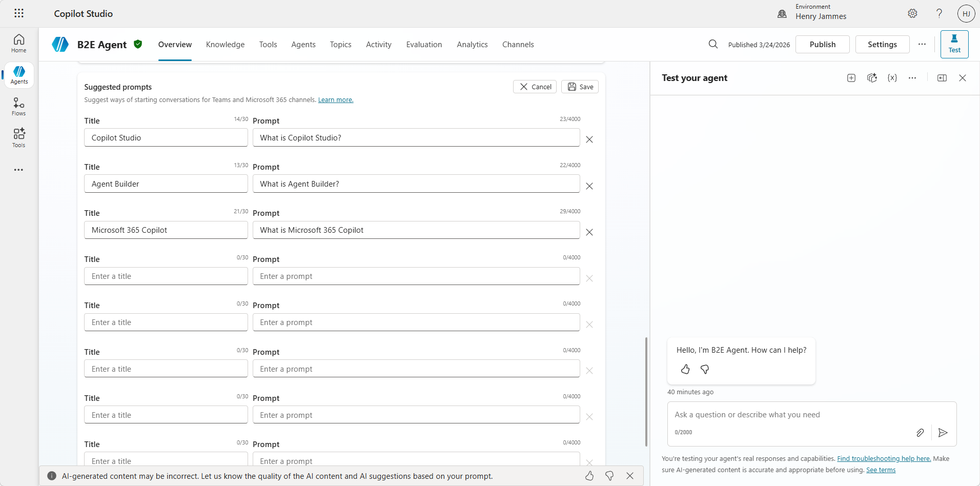
Task: Open the more options menu beside Settings
Action: tap(922, 44)
